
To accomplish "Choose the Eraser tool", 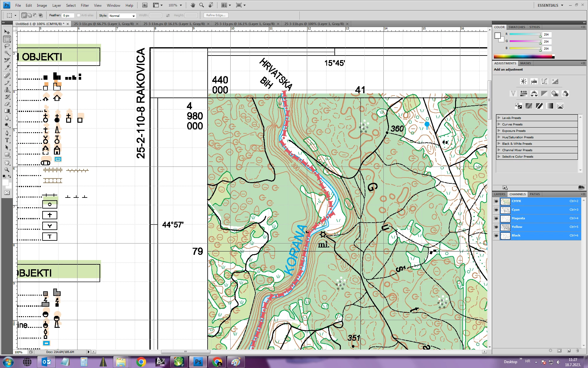I will [7, 104].
